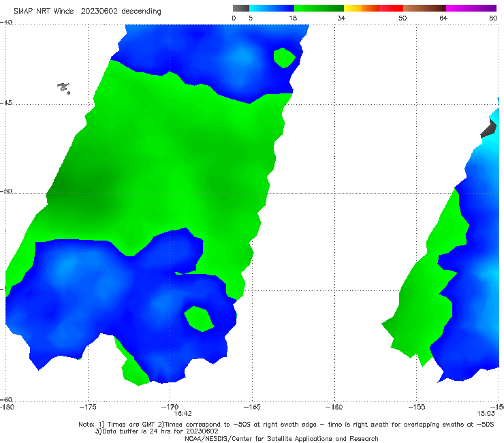Click the legend label '50'
The width and height of the screenshot is (504, 443).
[x=403, y=18]
